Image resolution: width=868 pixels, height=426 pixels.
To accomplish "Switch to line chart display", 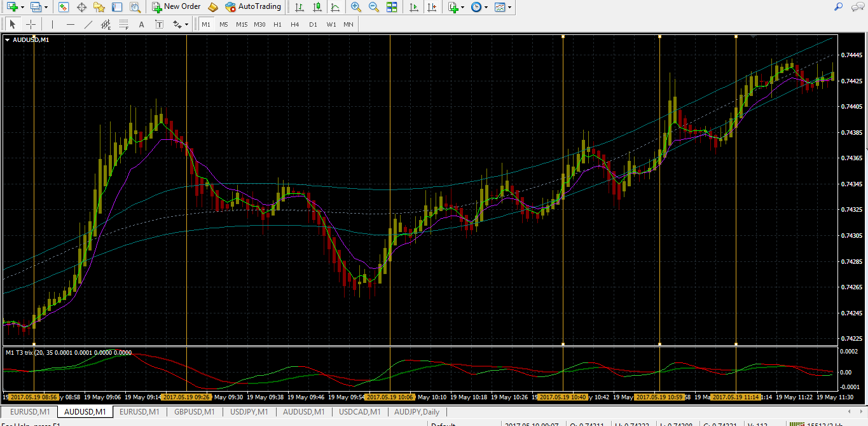I will [x=334, y=7].
